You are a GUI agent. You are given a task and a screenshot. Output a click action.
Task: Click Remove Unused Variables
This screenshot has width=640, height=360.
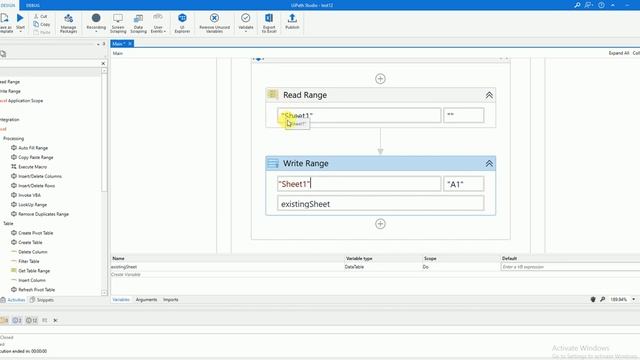point(214,23)
